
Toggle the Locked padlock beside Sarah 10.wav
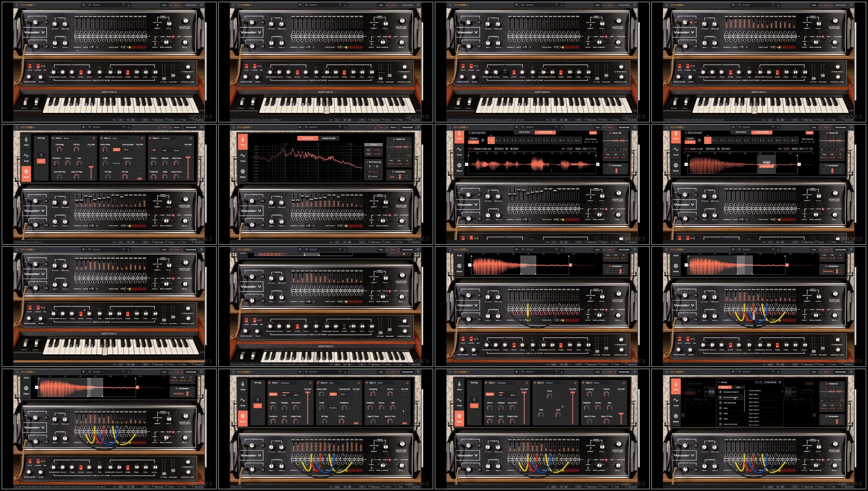(726, 149)
